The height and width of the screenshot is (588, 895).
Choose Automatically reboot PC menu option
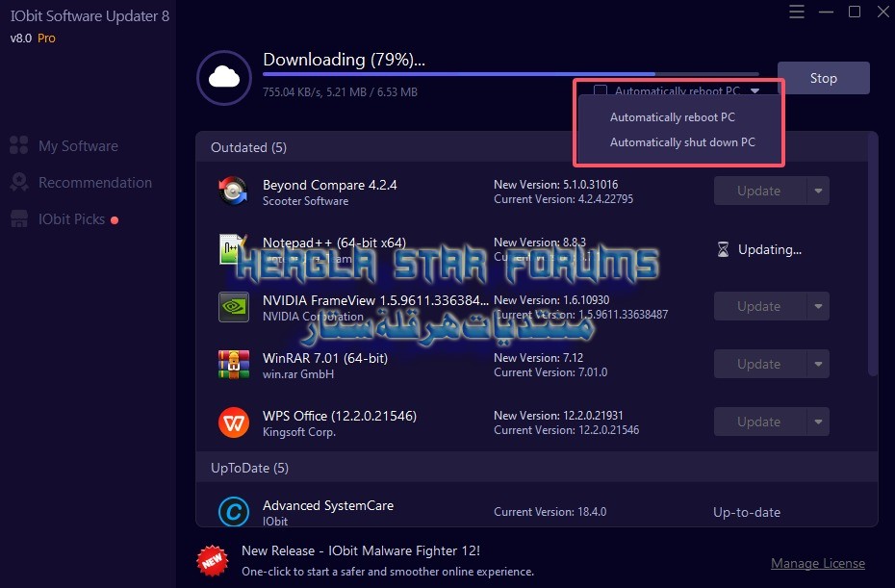[673, 117]
